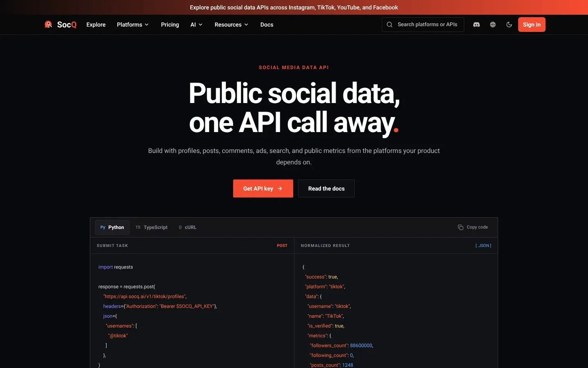Image resolution: width=588 pixels, height=368 pixels.
Task: Click the TS language badge icon
Action: (x=138, y=227)
